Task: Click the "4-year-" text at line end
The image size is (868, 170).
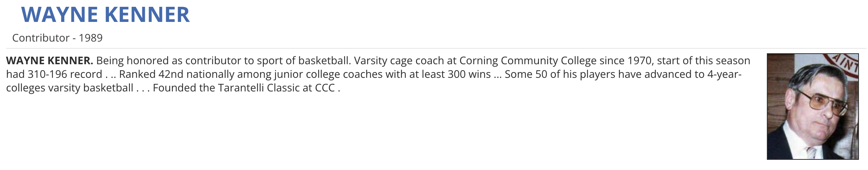Action: [x=725, y=74]
